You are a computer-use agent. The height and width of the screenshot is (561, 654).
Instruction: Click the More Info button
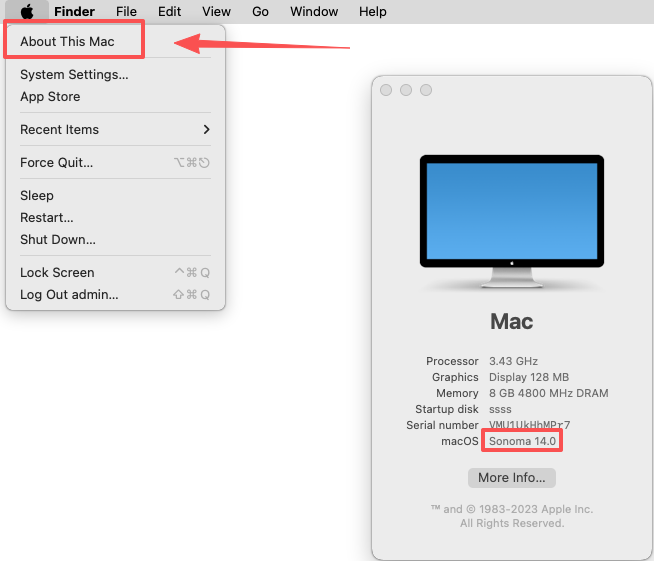tap(511, 478)
